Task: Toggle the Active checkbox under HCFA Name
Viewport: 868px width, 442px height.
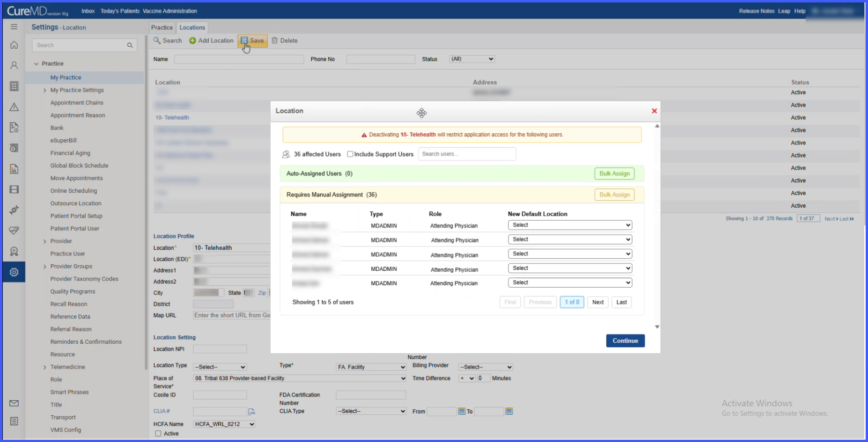Action: (158, 434)
